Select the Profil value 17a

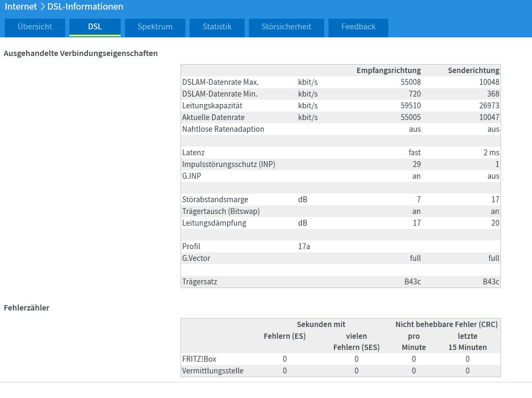point(304,246)
